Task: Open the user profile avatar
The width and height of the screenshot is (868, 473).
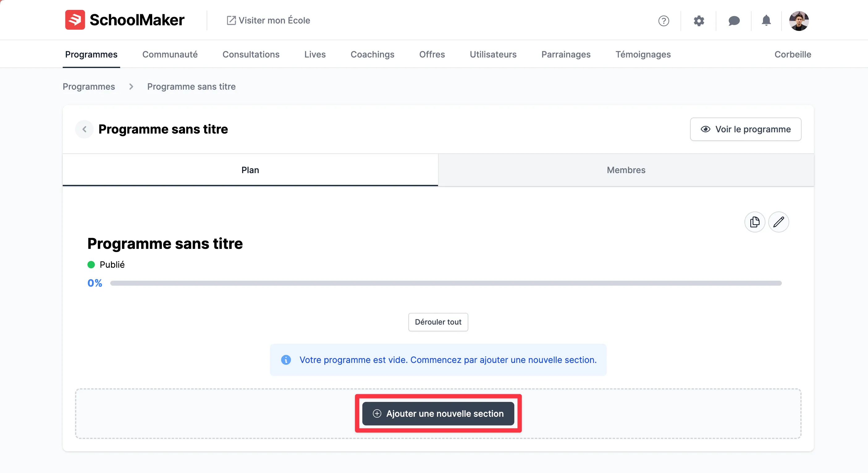Action: coord(798,21)
